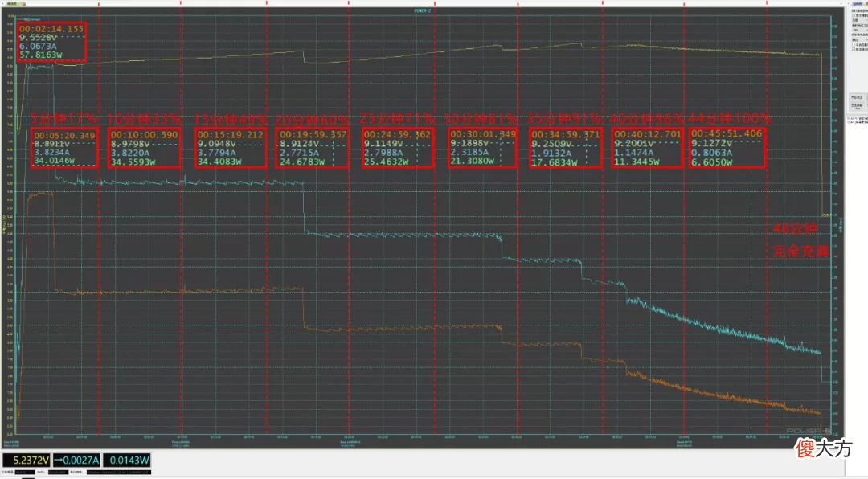Screen dimensions: 868x479
Task: Click the 5.2372V voltage readout
Action: [26, 461]
